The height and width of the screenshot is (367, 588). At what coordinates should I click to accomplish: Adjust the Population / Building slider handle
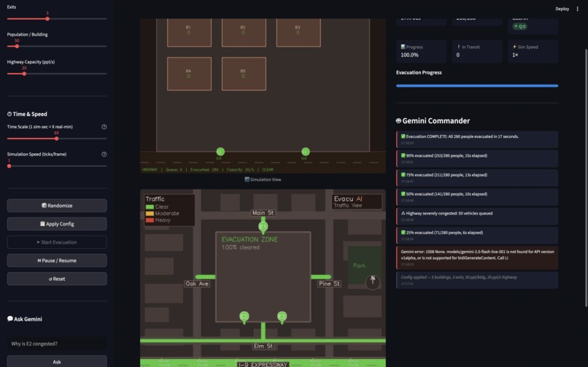coord(17,46)
